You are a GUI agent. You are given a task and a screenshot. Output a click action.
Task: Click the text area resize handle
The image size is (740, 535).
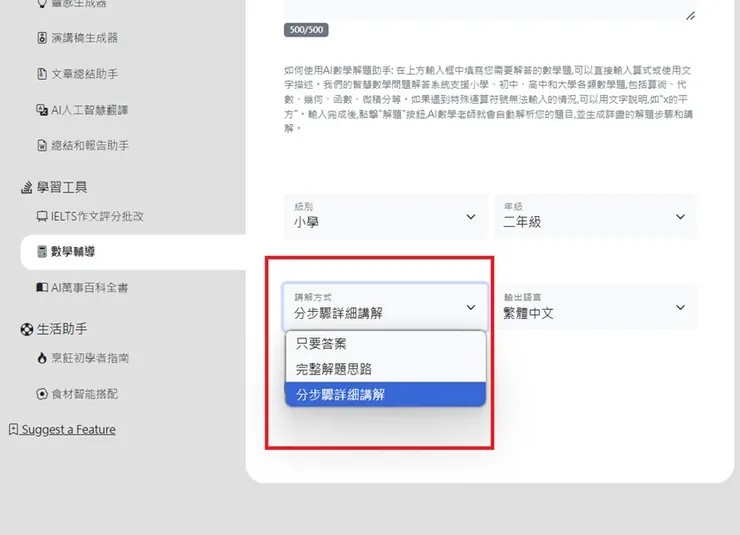tap(690, 16)
